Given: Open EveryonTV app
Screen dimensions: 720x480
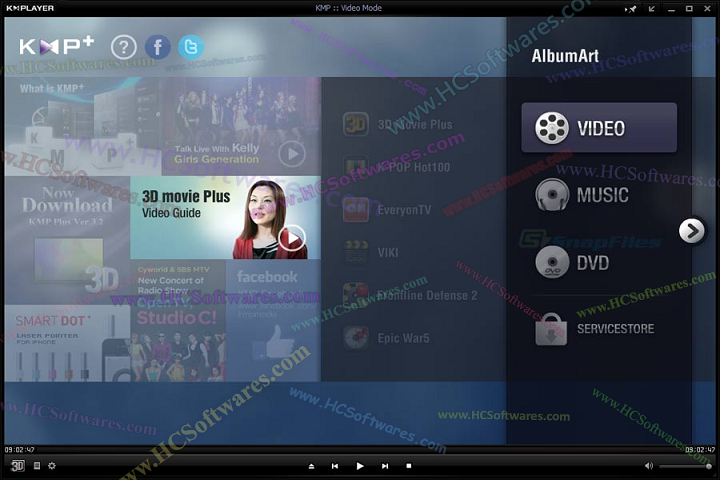Looking at the screenshot, I should pyautogui.click(x=387, y=210).
